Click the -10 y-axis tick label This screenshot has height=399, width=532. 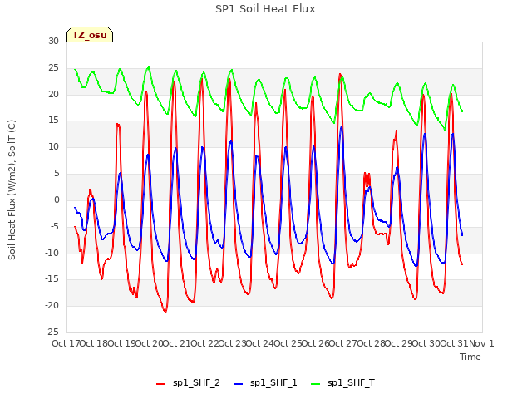click(x=52, y=253)
